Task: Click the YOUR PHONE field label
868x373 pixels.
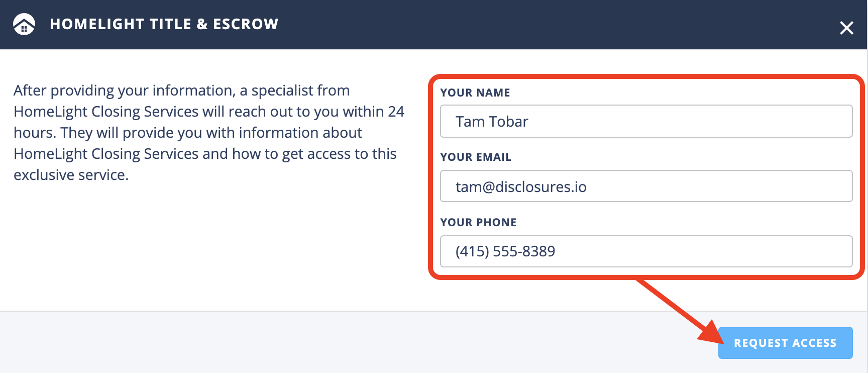Action: click(x=478, y=222)
